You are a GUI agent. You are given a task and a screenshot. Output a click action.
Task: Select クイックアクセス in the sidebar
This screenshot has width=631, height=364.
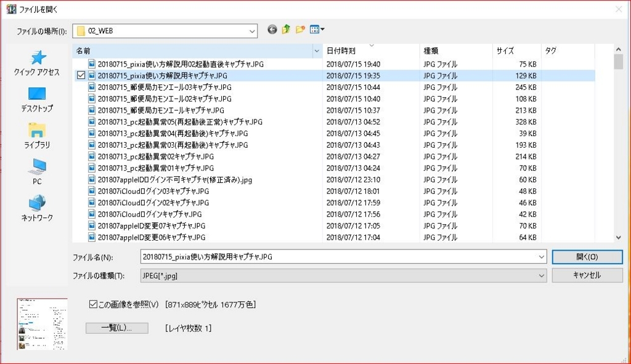(x=38, y=62)
